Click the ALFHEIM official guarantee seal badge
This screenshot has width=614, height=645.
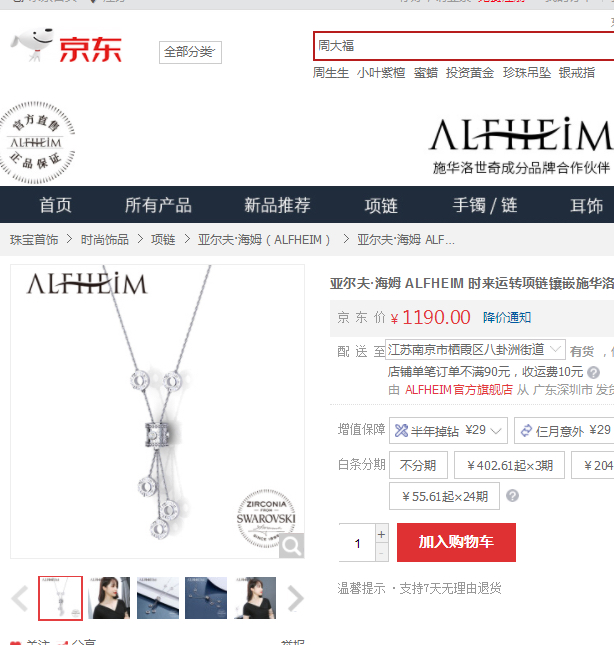coord(37,142)
